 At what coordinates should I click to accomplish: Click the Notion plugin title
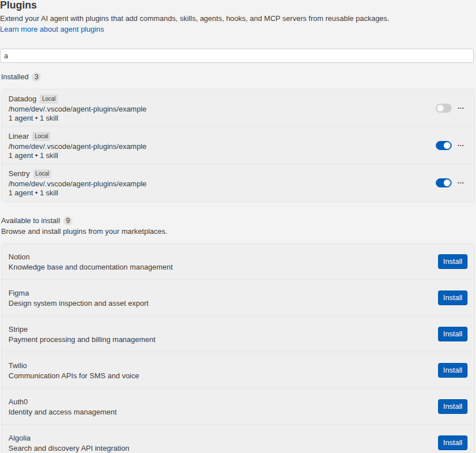click(x=19, y=257)
